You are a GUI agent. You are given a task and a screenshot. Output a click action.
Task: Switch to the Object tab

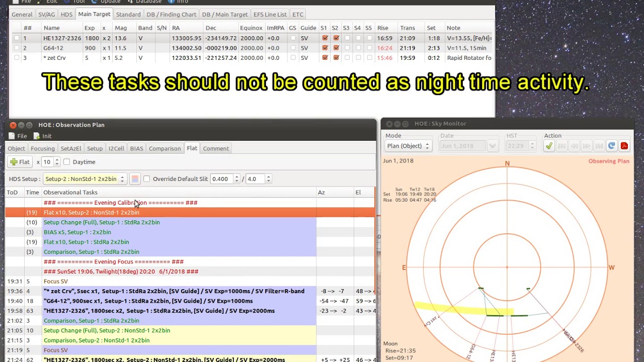(16, 148)
